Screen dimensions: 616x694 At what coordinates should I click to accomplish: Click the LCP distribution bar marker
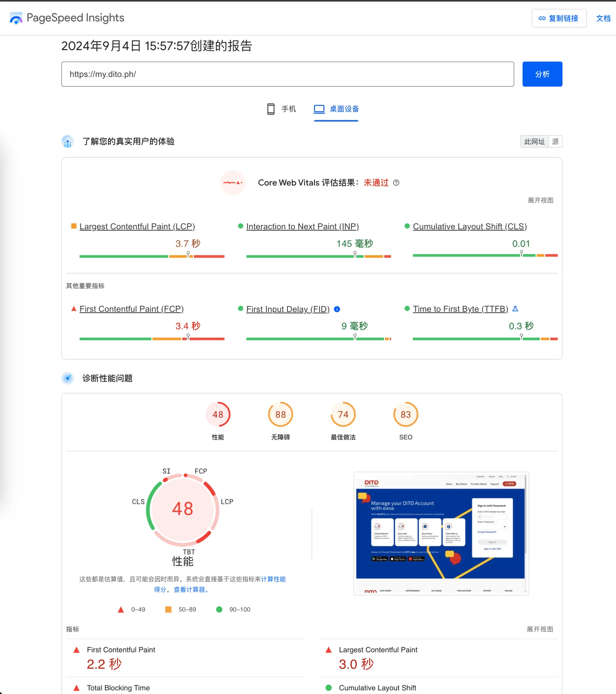coord(188,255)
